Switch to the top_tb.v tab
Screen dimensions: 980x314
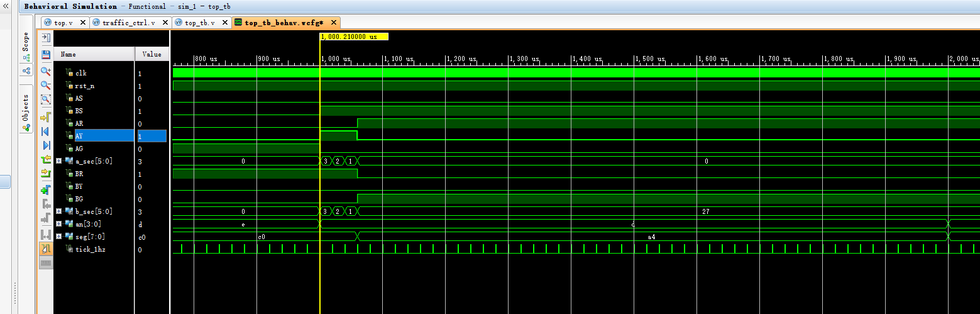[x=199, y=23]
